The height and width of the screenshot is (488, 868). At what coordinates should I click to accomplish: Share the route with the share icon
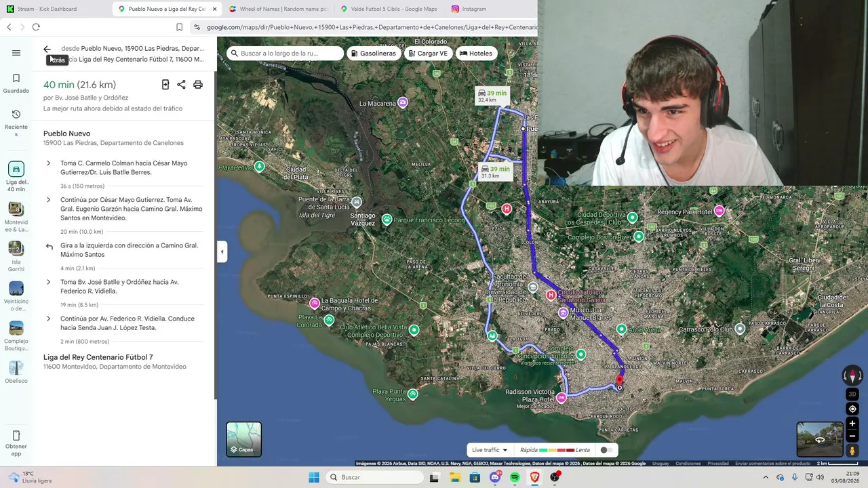pyautogui.click(x=181, y=85)
